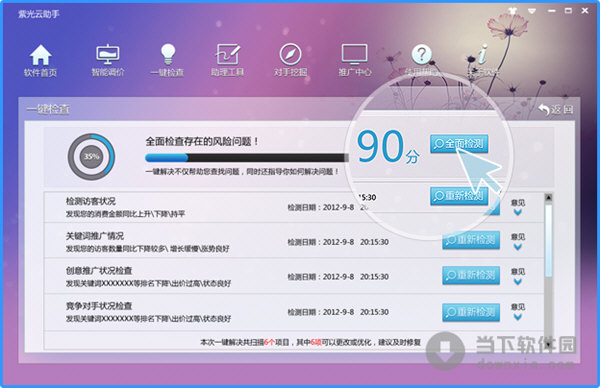Click the 35% circular progress indicator
The width and height of the screenshot is (600, 388).
coord(91,157)
